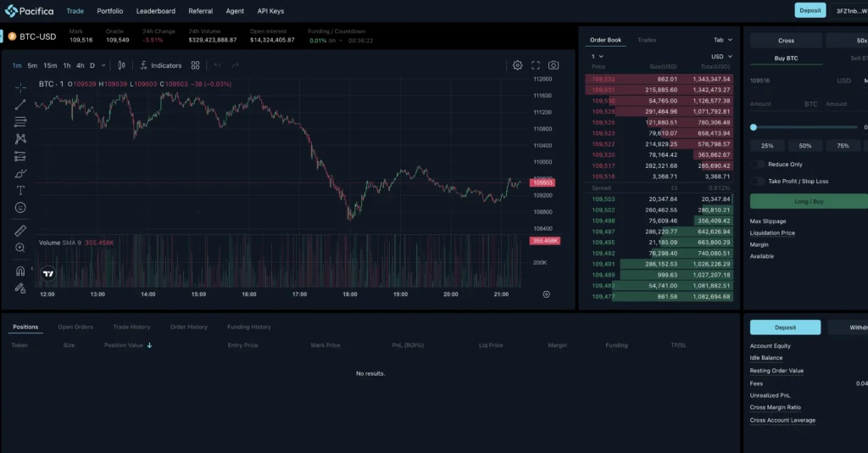Click the Pacifica logo
The image size is (868, 453).
(x=30, y=11)
